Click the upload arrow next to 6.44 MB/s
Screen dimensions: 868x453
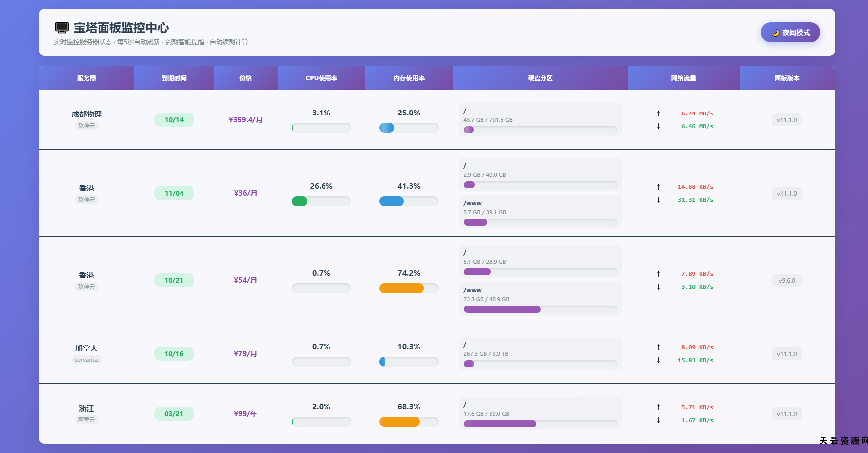click(x=658, y=113)
